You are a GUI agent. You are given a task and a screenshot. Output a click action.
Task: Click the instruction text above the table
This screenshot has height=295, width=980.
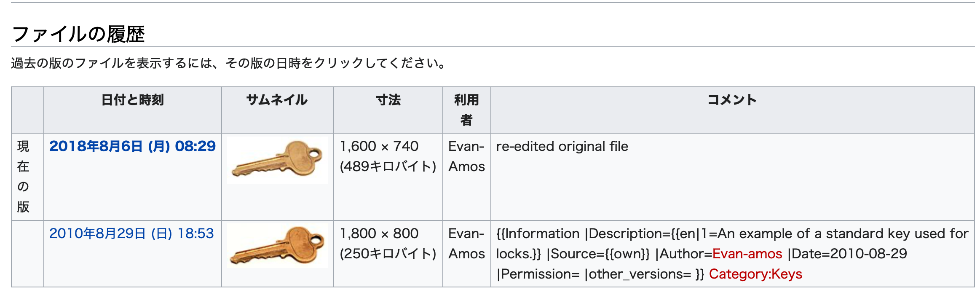tap(228, 63)
